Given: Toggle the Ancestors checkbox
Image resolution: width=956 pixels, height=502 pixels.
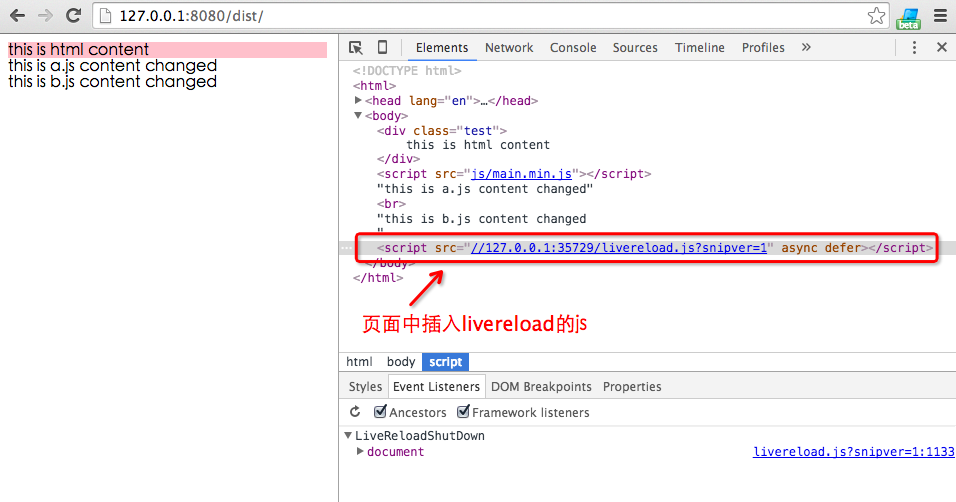Looking at the screenshot, I should (x=380, y=412).
